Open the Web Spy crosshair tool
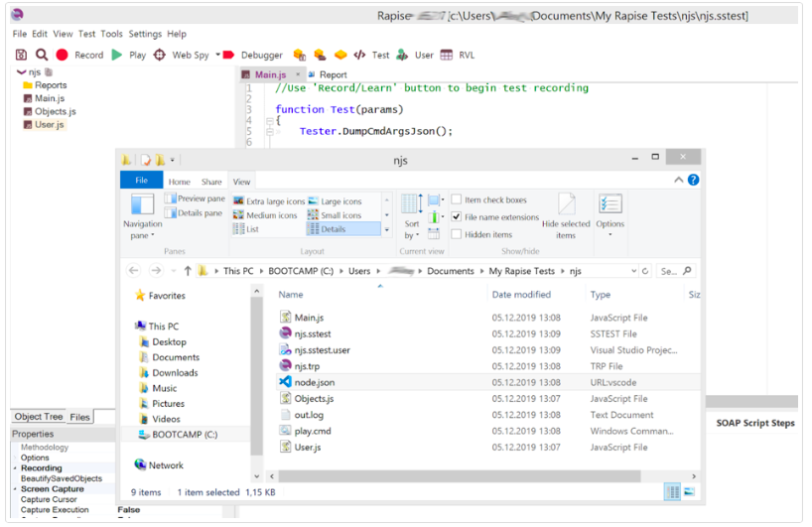The width and height of the screenshot is (812, 527). 160,56
